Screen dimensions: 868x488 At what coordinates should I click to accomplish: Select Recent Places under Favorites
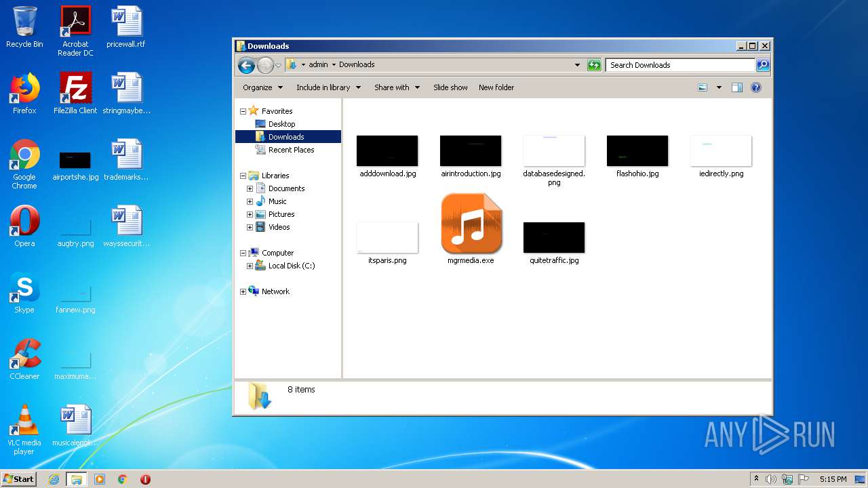pyautogui.click(x=291, y=150)
